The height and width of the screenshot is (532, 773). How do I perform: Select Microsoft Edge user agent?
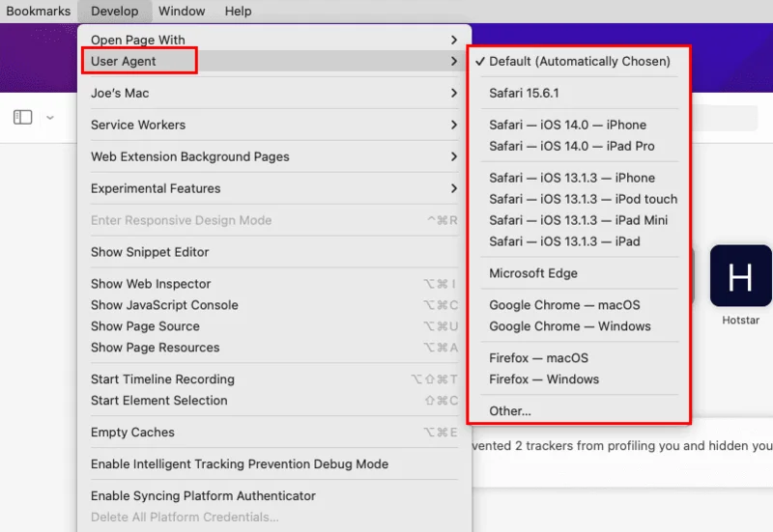point(532,273)
